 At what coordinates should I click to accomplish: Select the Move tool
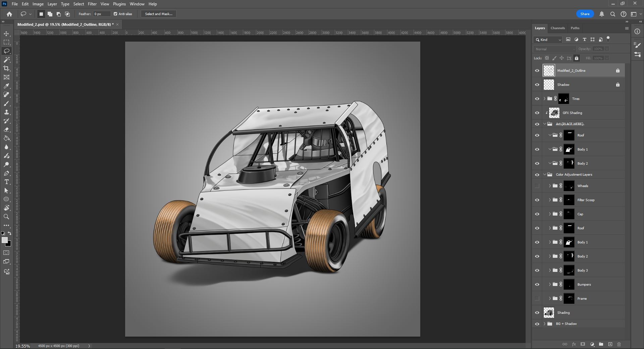pyautogui.click(x=6, y=34)
